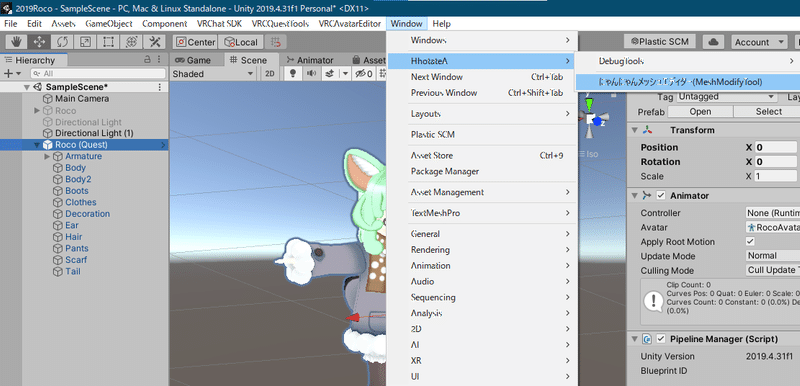Viewport: 800px width, 386px height.
Task: Expand the Armature object
Action: 47,157
